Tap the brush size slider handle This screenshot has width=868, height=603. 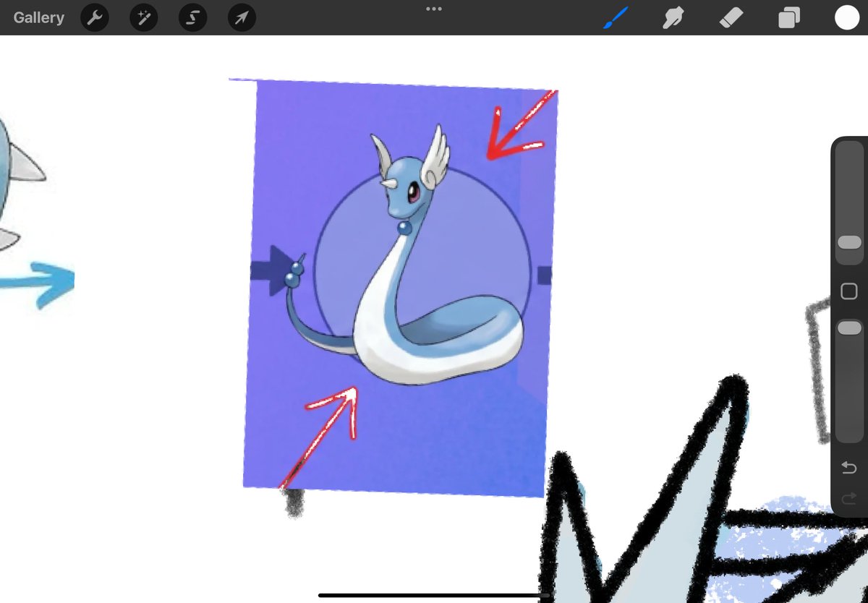tap(849, 242)
